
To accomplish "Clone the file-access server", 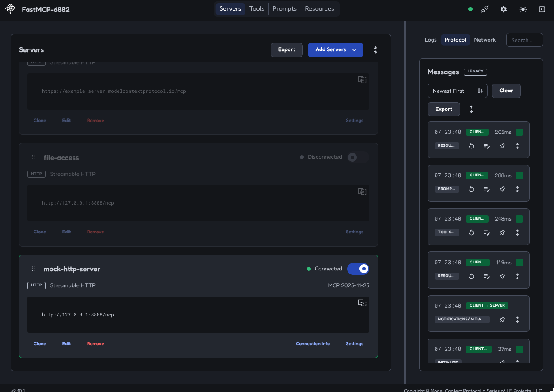I will 40,232.
